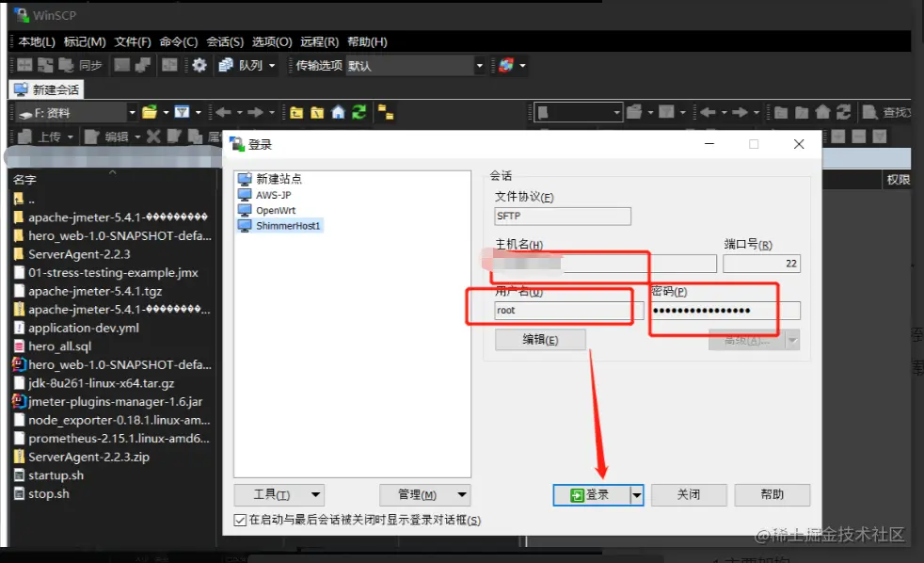Click the 用户名 field containing root
The image size is (924, 563).
click(x=569, y=310)
